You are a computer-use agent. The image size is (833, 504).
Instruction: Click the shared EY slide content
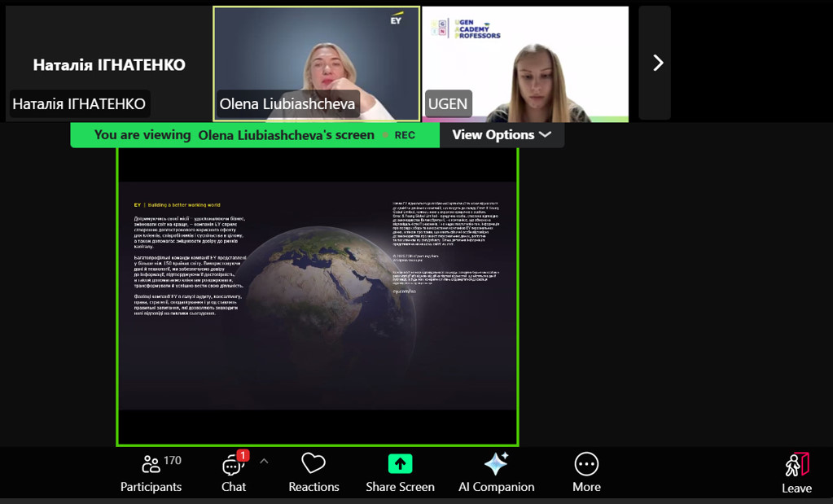point(317,295)
